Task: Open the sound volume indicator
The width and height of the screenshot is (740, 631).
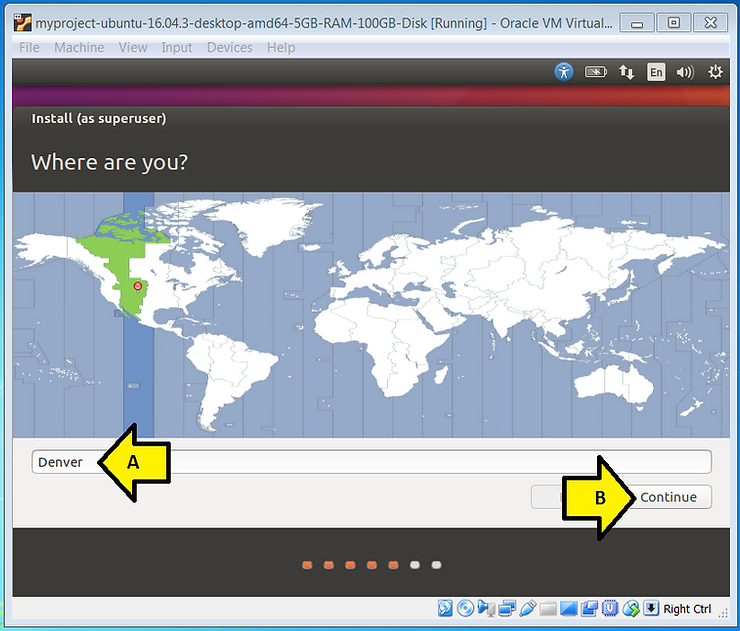Action: [x=685, y=72]
